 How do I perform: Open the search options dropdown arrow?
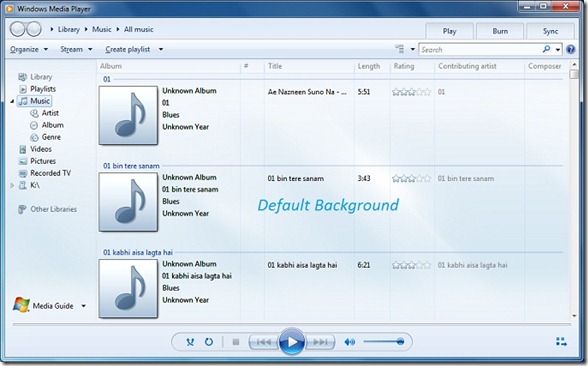pyautogui.click(x=558, y=50)
